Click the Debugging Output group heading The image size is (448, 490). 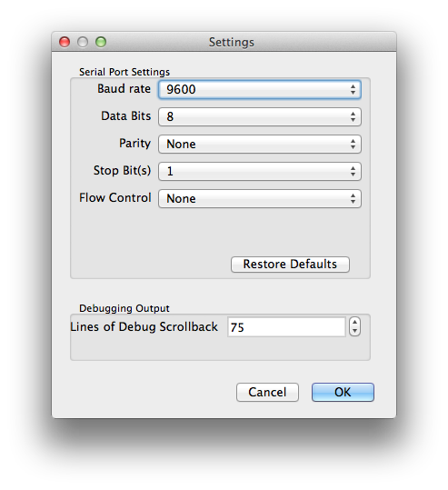pos(124,308)
